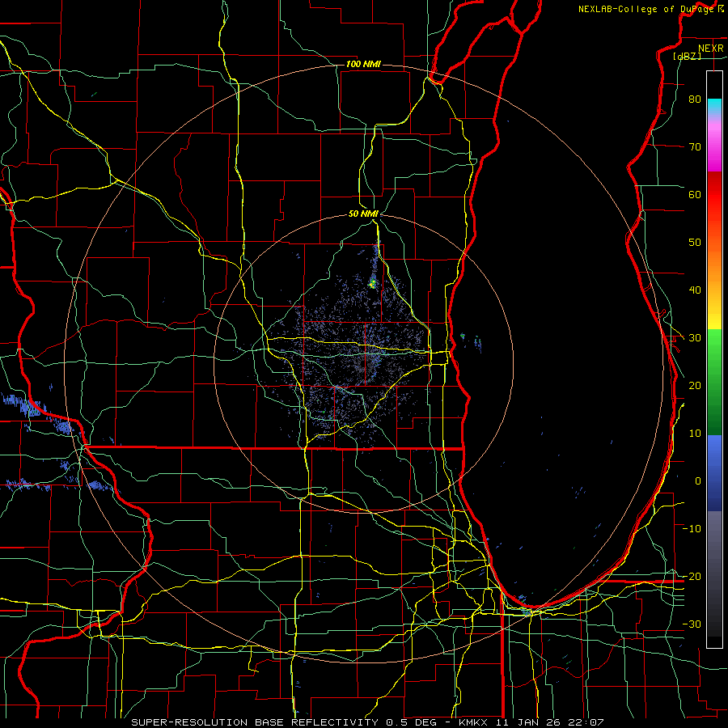Click the small echo over the lake east of radar
Viewport: 728px width, 728px height.
tap(478, 344)
